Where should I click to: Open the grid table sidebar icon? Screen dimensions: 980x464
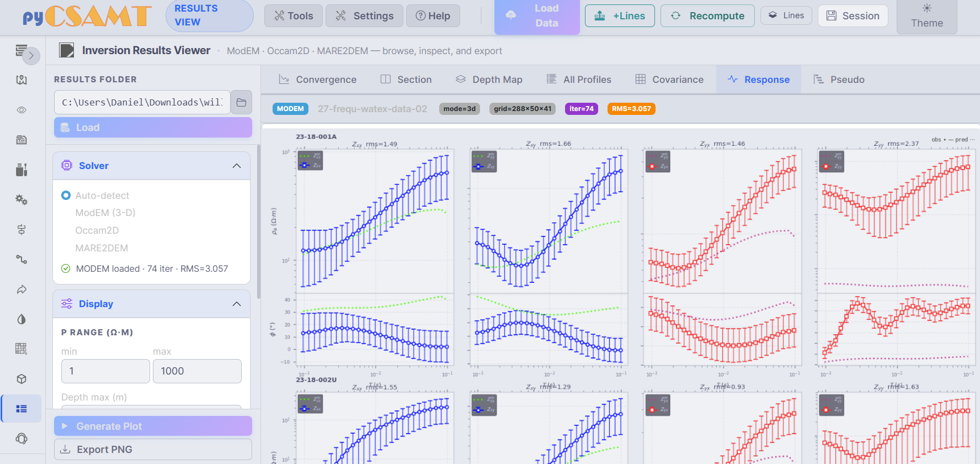(x=22, y=349)
